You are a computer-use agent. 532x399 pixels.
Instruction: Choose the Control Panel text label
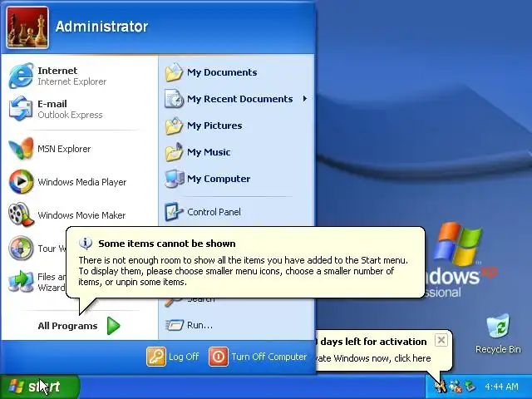[214, 212]
